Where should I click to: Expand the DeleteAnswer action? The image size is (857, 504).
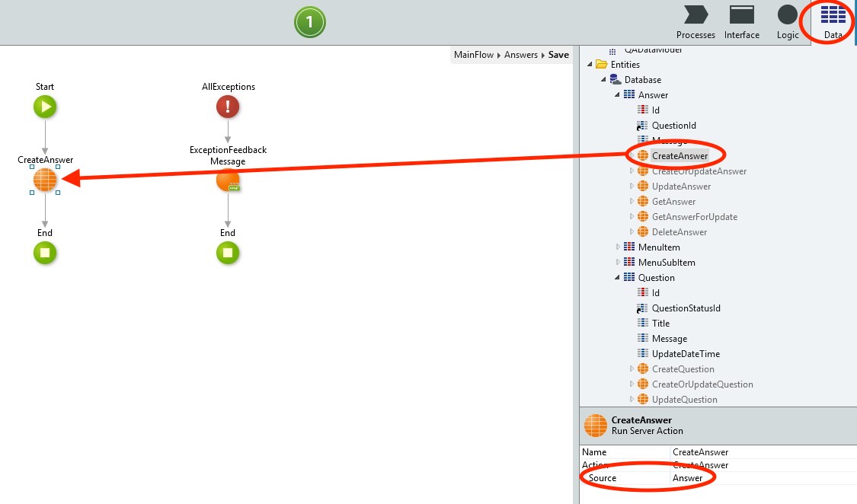point(632,232)
